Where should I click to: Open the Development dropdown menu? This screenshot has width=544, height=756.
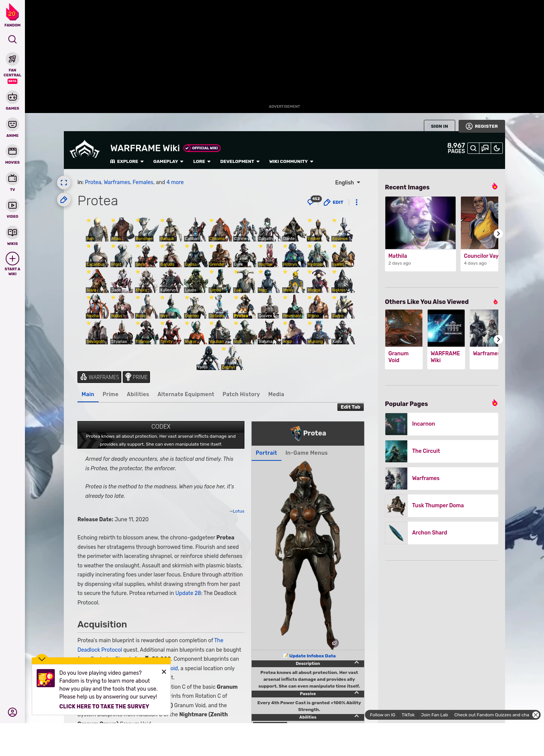[240, 161]
